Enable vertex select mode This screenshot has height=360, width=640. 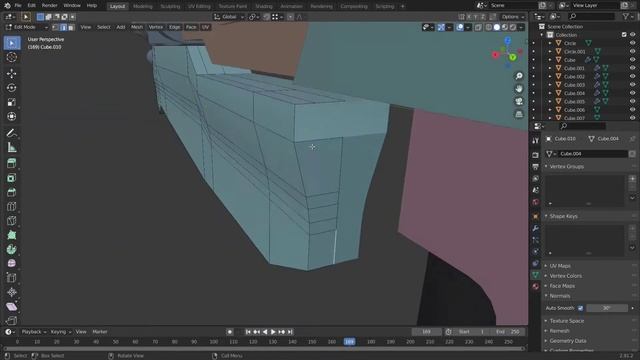click(x=56, y=27)
